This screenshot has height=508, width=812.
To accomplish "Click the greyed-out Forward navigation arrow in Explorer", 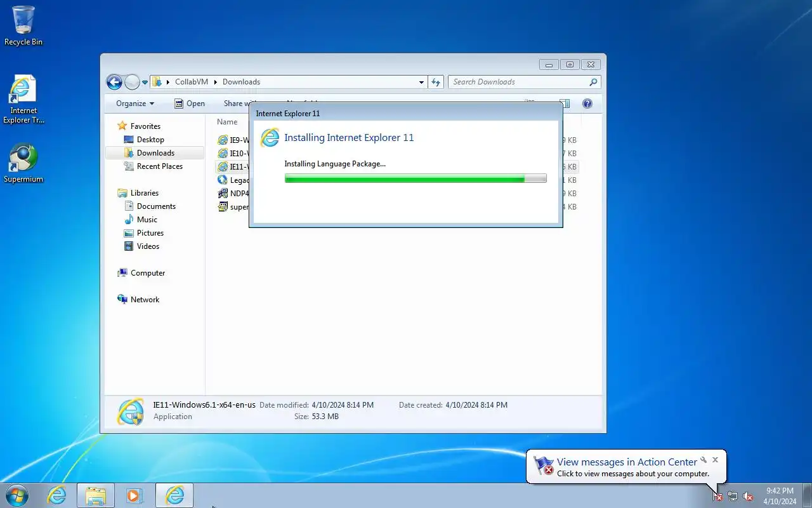I will click(x=132, y=82).
